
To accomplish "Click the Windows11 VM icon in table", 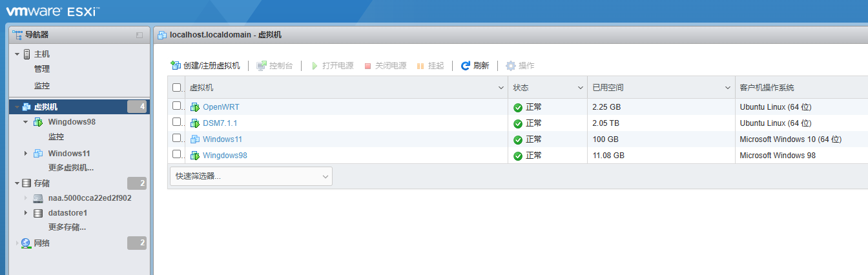I will (x=195, y=139).
